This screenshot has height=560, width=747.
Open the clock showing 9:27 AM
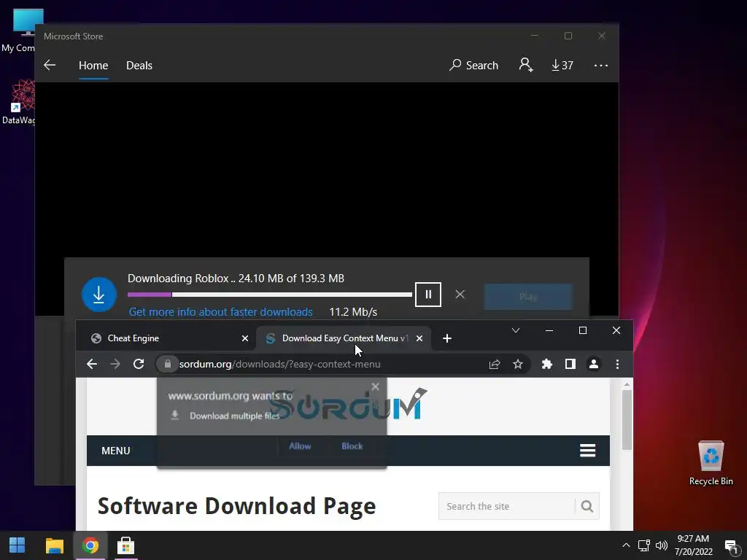(693, 545)
